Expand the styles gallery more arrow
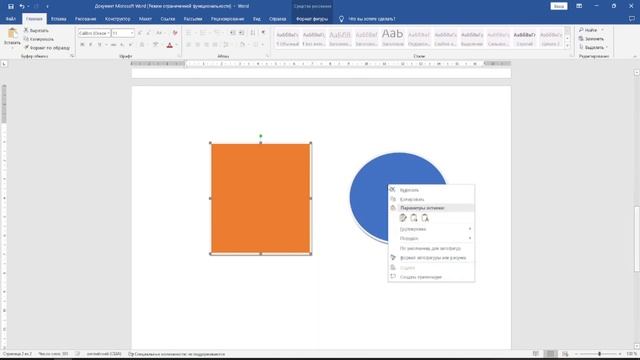 [x=567, y=46]
